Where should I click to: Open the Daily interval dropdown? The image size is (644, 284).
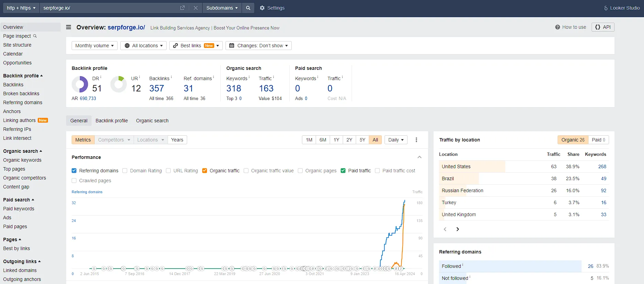click(x=396, y=140)
